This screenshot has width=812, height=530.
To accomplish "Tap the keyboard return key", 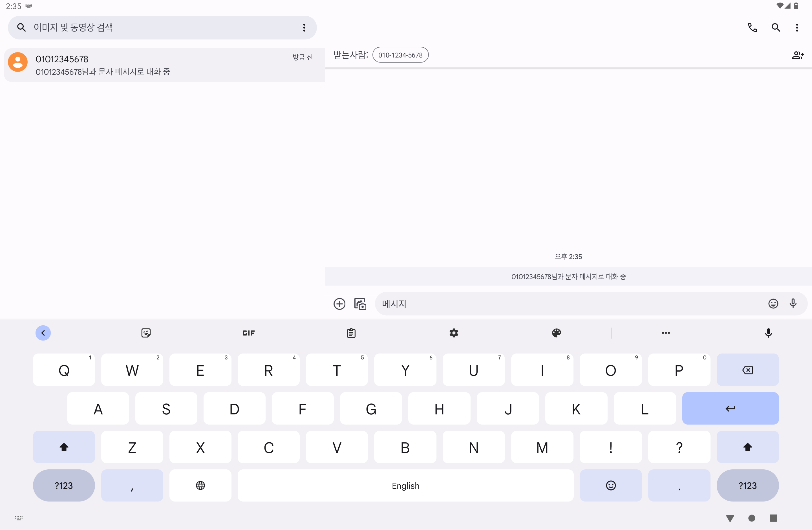I will pos(730,408).
